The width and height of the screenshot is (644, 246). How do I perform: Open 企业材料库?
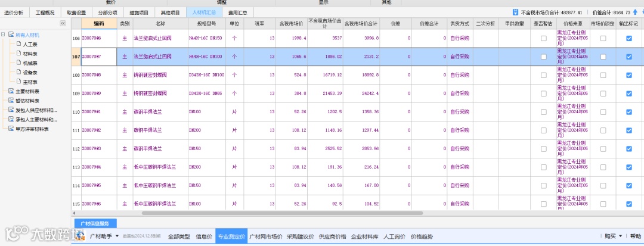pyautogui.click(x=364, y=236)
